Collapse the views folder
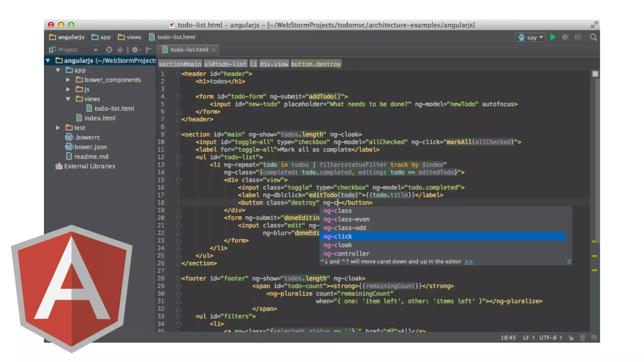This screenshot has height=362, width=644. pos(68,99)
